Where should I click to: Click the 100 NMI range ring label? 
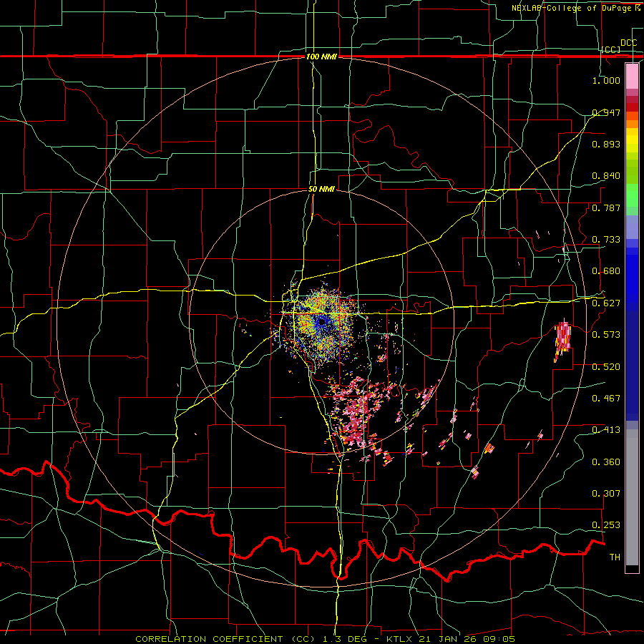point(321,57)
